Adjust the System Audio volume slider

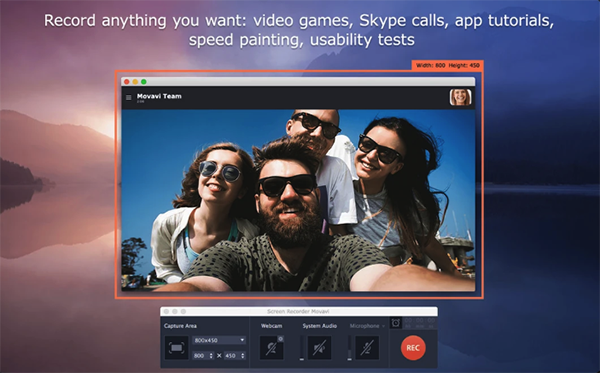[x=302, y=348]
